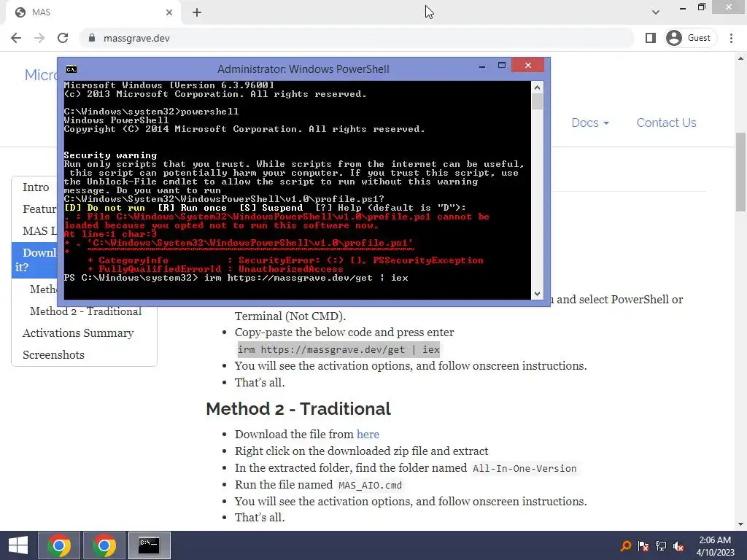Image resolution: width=747 pixels, height=560 pixels.
Task: Close the MAS browser tab
Action: coord(169,12)
